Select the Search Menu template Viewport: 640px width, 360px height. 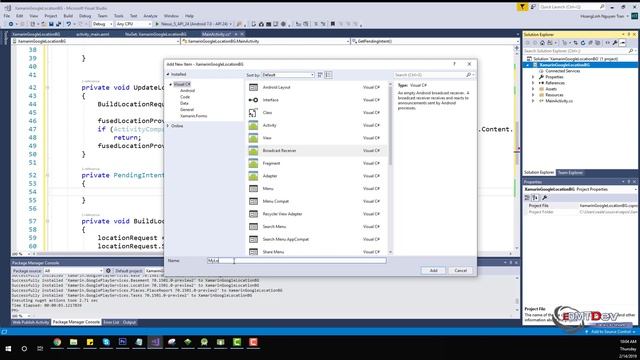point(316,227)
